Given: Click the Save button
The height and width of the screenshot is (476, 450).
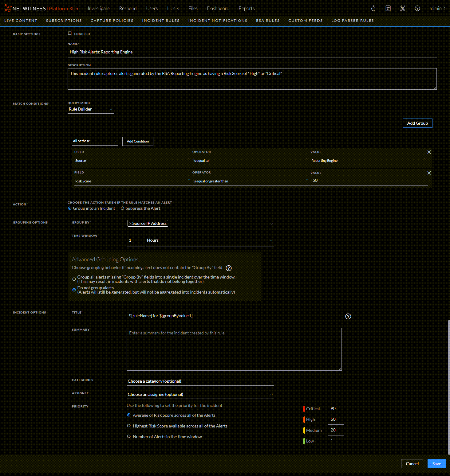Looking at the screenshot, I should tap(436, 464).
